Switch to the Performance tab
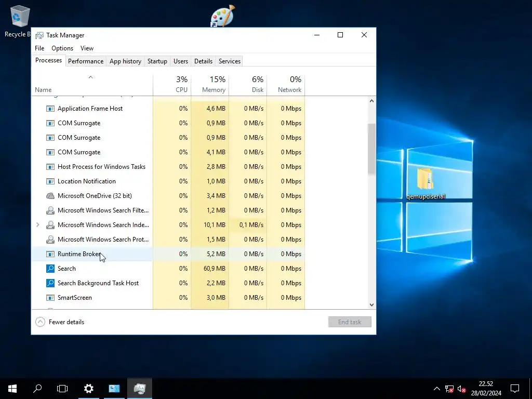 (x=86, y=61)
